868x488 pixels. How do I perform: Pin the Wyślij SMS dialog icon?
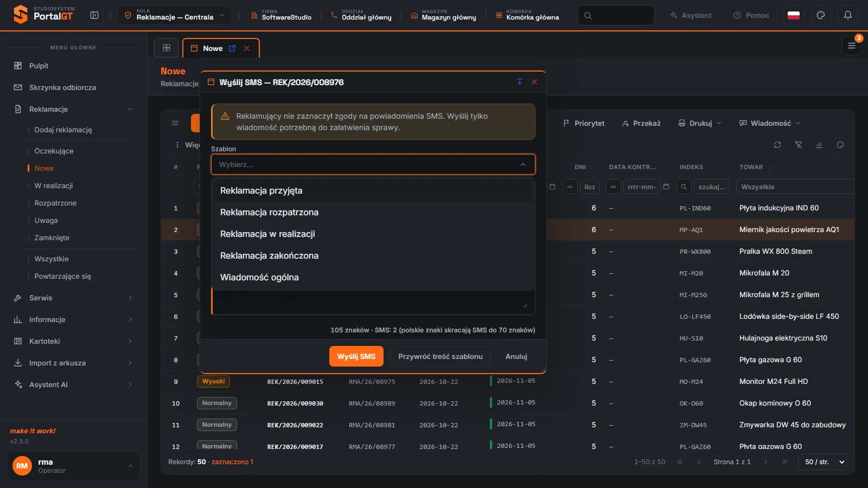point(520,82)
